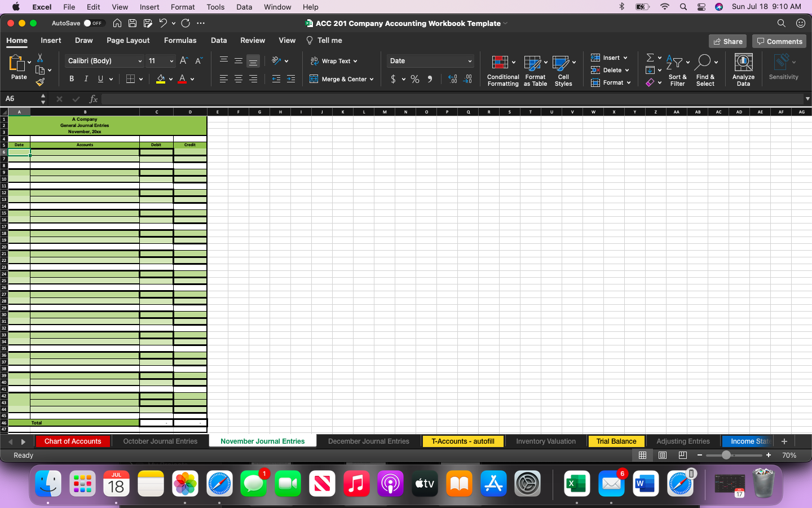Open the Merge & Center dropdown arrow

coord(372,79)
